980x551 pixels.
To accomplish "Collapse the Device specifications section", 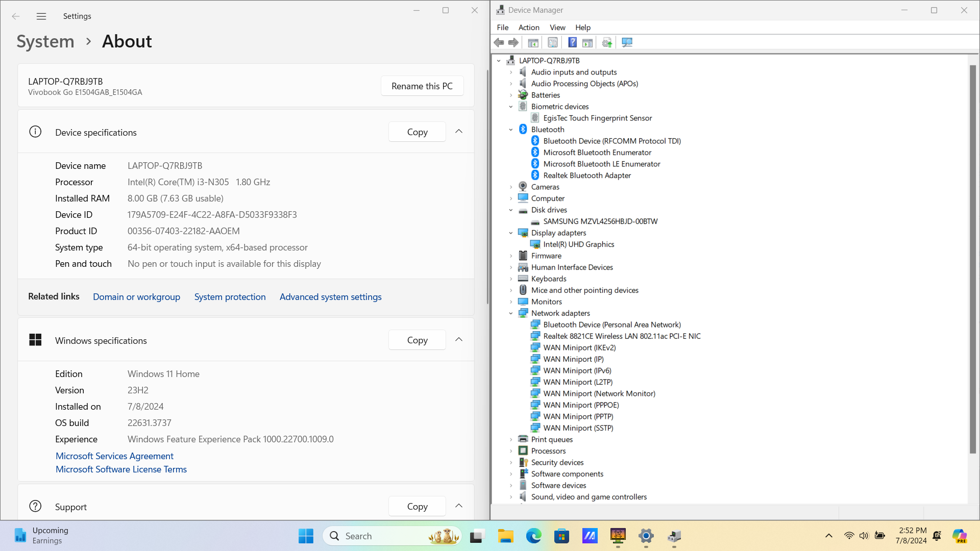I will pyautogui.click(x=459, y=132).
